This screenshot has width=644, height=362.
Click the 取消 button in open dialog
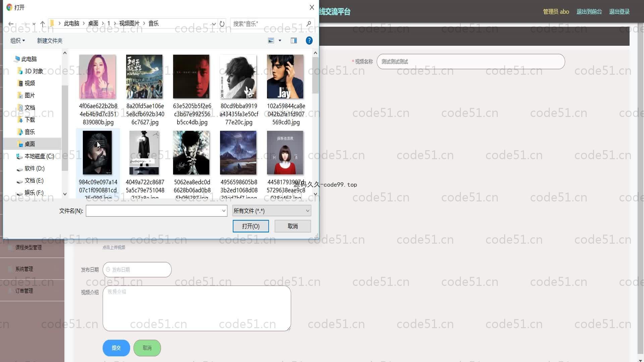click(x=293, y=226)
